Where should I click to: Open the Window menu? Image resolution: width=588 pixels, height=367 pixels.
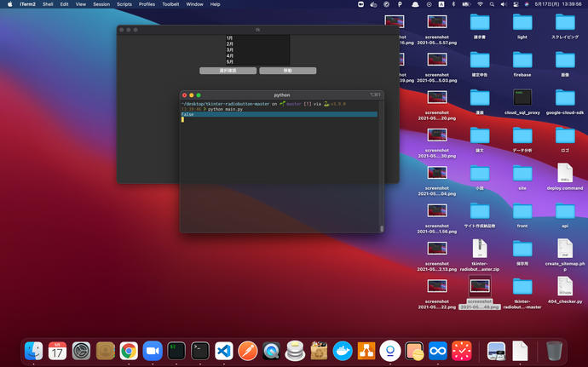click(x=194, y=4)
